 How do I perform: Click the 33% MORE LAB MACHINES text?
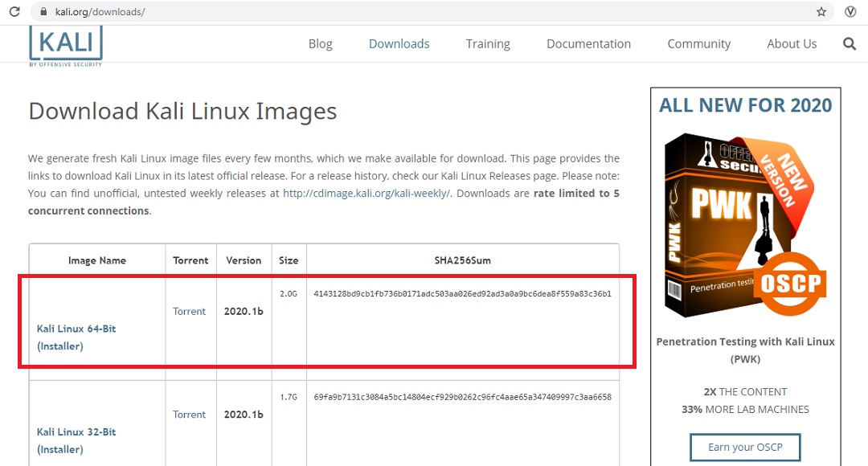pyautogui.click(x=745, y=410)
